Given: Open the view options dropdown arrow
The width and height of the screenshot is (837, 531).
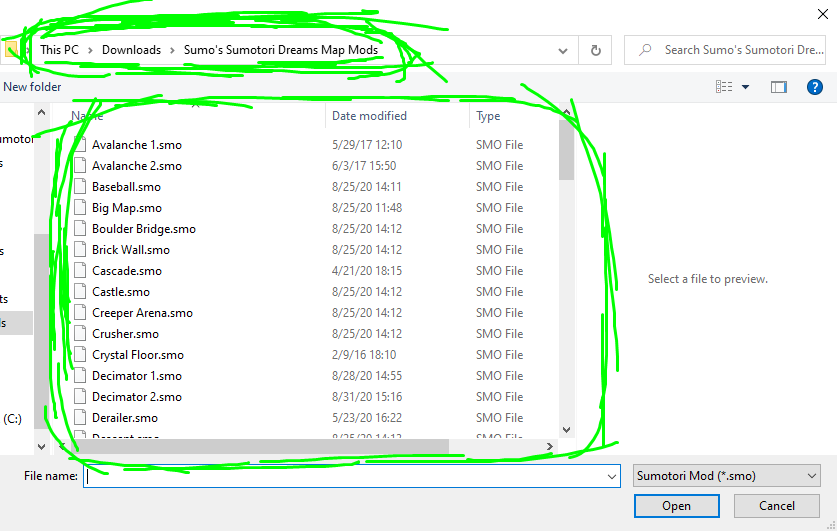Looking at the screenshot, I should pos(745,88).
